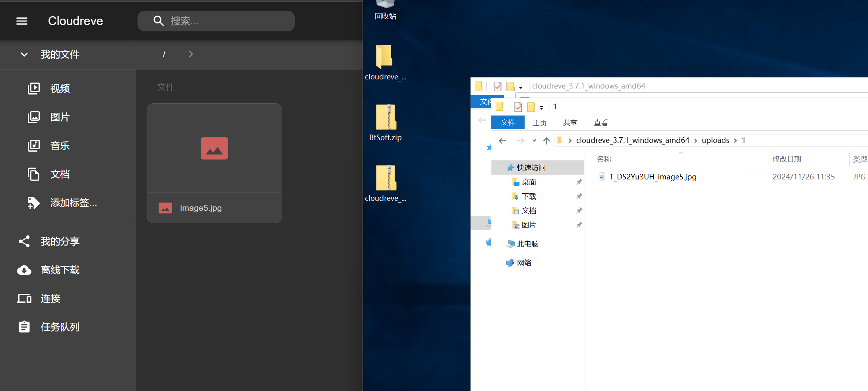Screen dimensions: 868x391
Task: Open 下载 in quick access
Action: coord(529,196)
